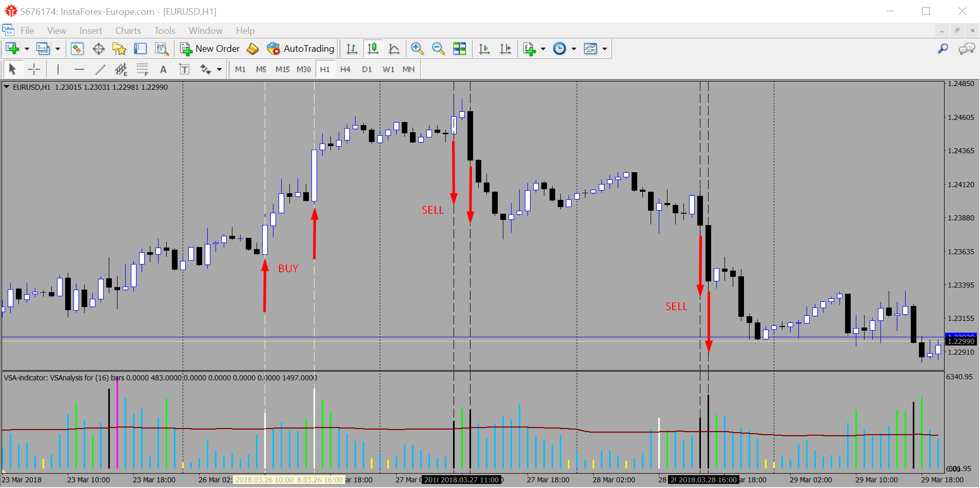Expand the Arrows tool dropdown

coord(219,70)
